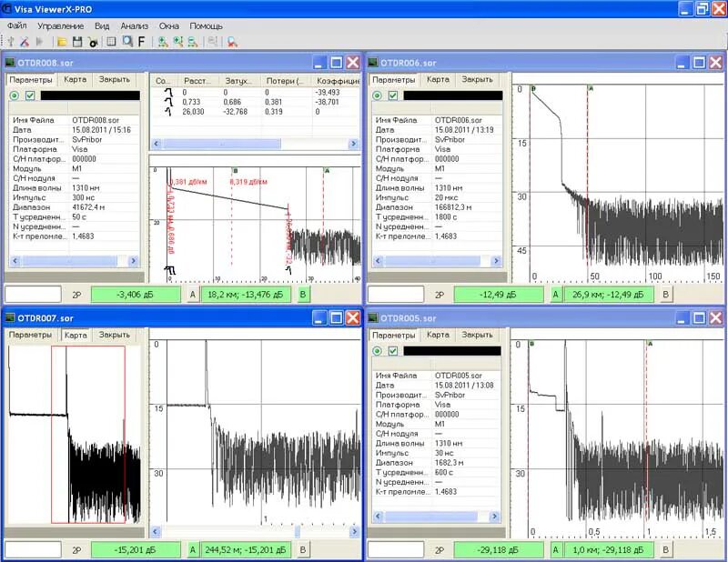This screenshot has width=728, height=562.
Task: Click white input field in OTDR008 status bar
Action: tap(33, 295)
